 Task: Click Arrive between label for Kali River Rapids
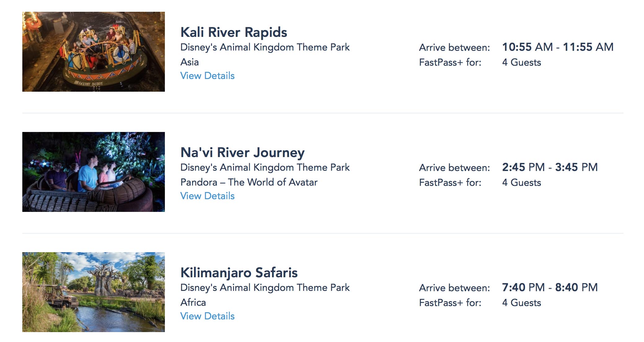point(454,47)
